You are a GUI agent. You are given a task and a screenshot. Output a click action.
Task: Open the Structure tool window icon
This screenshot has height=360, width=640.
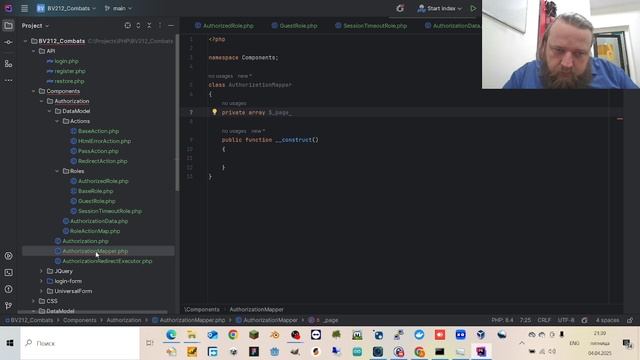coord(8,64)
